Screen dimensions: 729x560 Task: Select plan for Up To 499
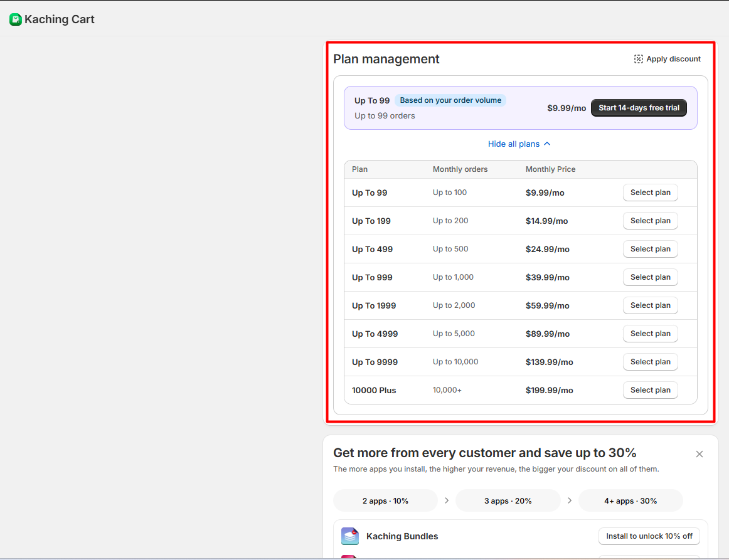point(650,249)
